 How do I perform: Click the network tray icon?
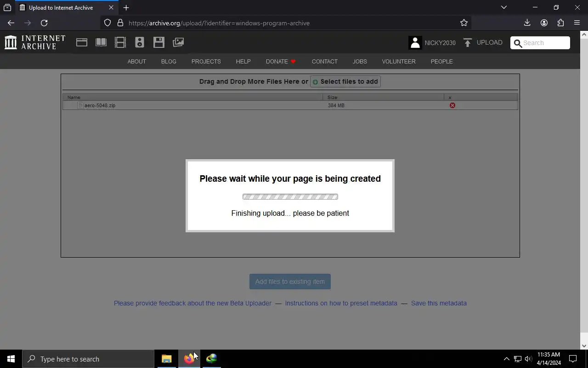click(x=517, y=359)
